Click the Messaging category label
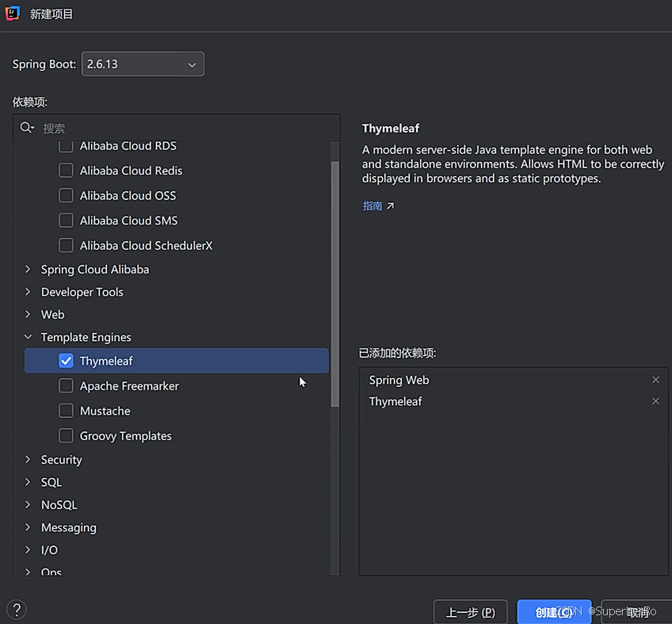Viewport: 672px width, 624px height. point(69,527)
